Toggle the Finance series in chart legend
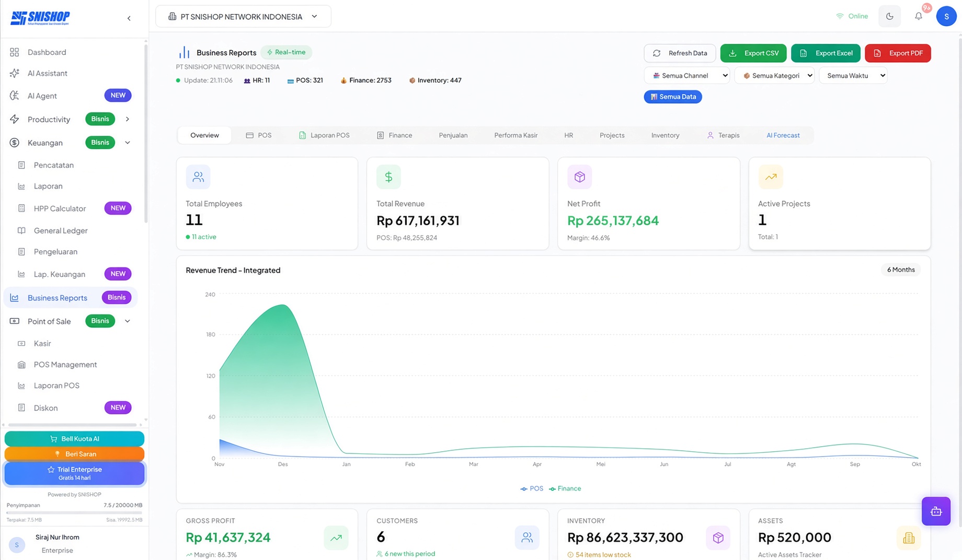 [x=565, y=489]
